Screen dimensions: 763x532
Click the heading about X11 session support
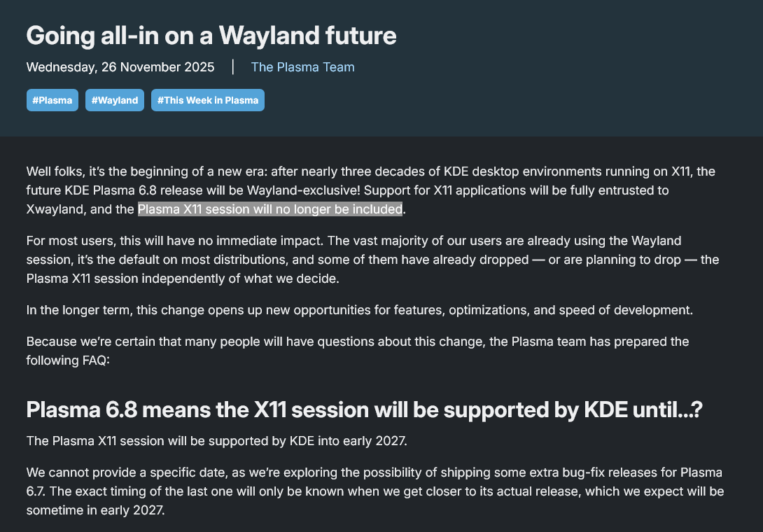tap(364, 410)
